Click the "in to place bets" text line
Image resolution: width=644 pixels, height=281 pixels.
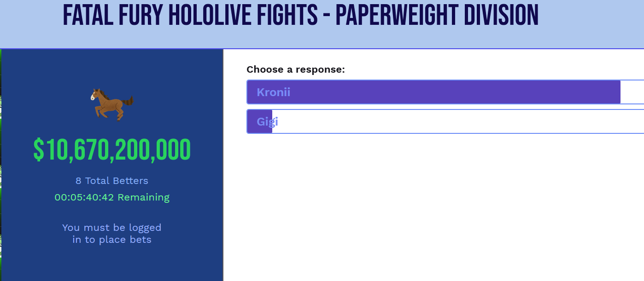point(112,240)
